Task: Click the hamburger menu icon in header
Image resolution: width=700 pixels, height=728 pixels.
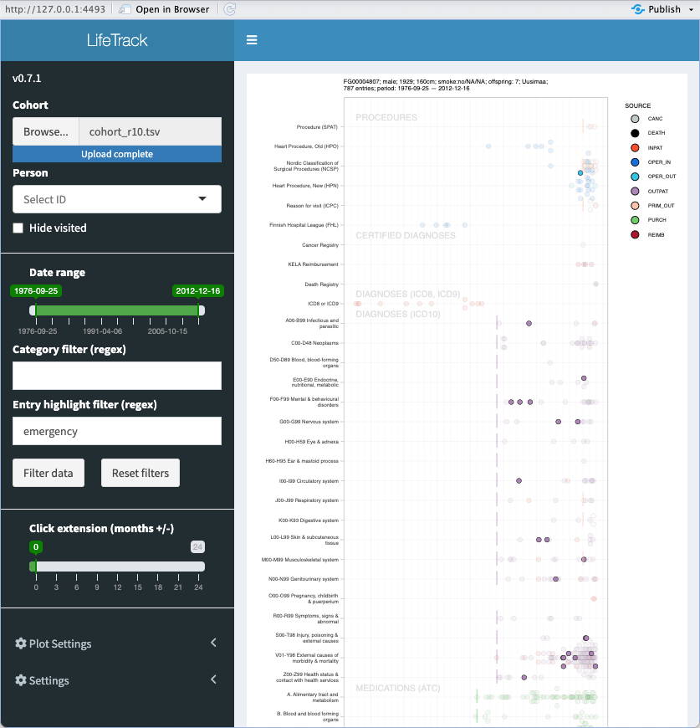Action: coord(252,40)
